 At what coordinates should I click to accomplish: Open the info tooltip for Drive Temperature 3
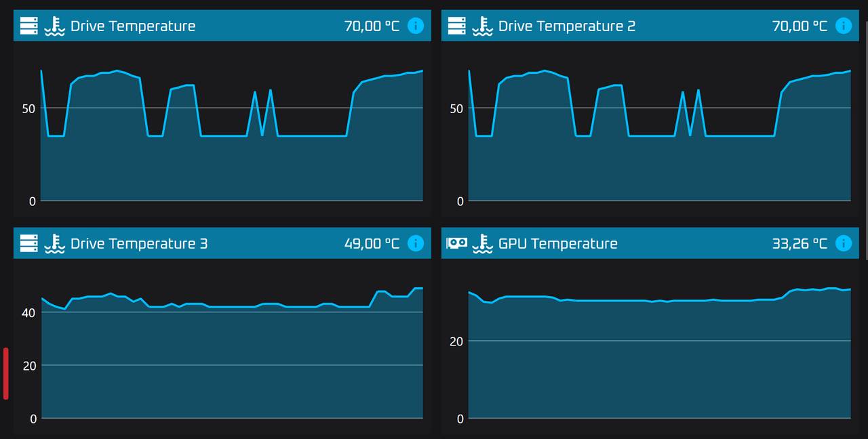(x=415, y=243)
